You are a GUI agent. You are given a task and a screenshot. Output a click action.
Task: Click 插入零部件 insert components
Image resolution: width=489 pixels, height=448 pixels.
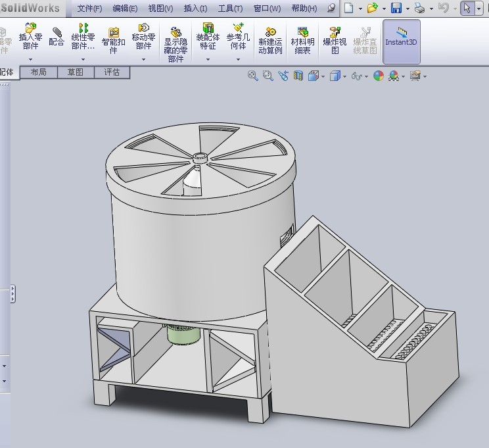pos(30,37)
